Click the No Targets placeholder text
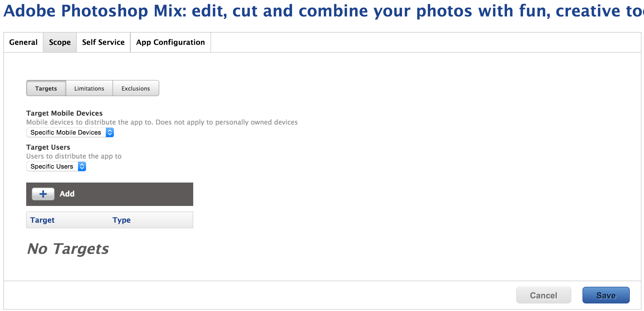644x311 pixels. (68, 249)
